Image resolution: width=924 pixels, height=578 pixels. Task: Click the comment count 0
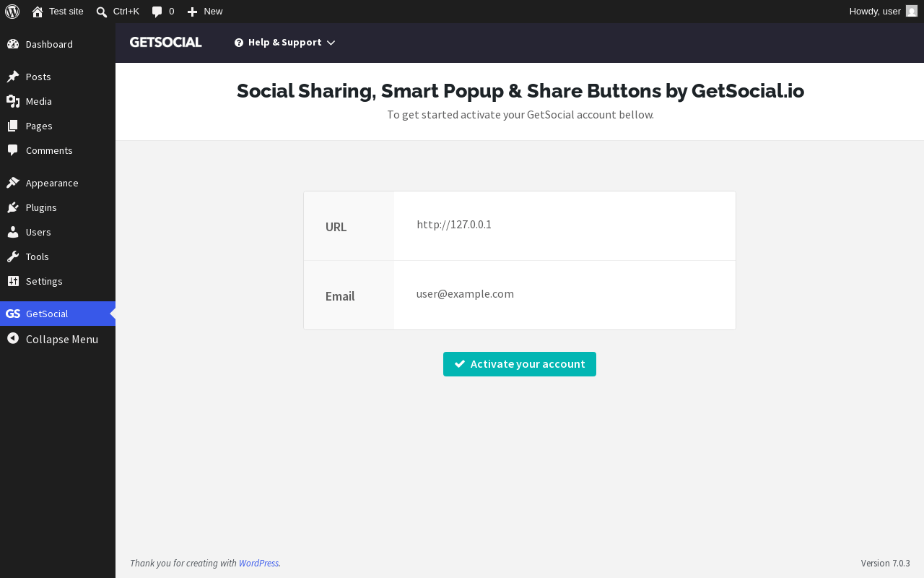coord(172,12)
